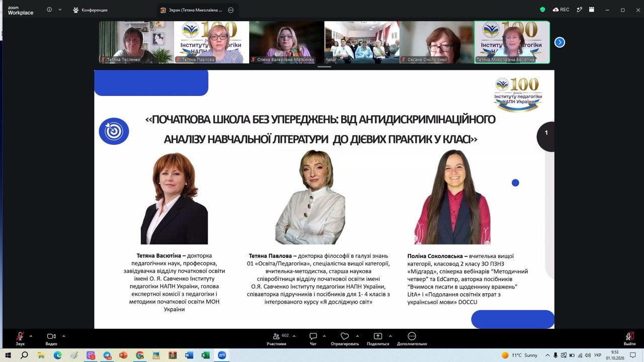Click the REC recording indicator
This screenshot has height=362, width=644.
pyautogui.click(x=561, y=10)
